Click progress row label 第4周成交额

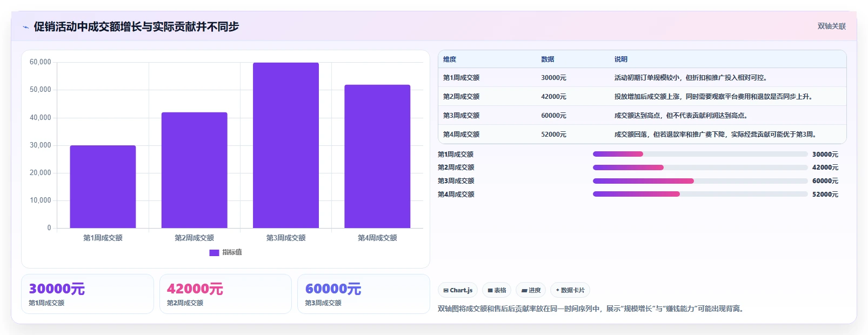click(x=456, y=195)
